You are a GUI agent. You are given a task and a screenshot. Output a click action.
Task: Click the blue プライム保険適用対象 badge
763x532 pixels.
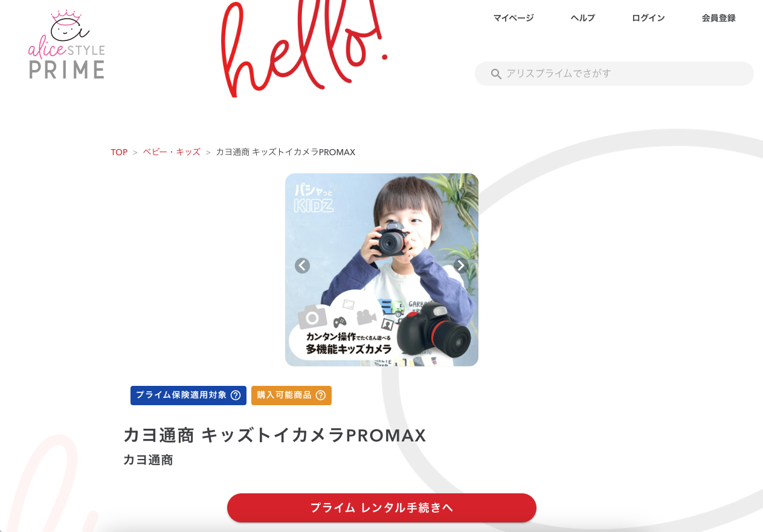point(188,396)
